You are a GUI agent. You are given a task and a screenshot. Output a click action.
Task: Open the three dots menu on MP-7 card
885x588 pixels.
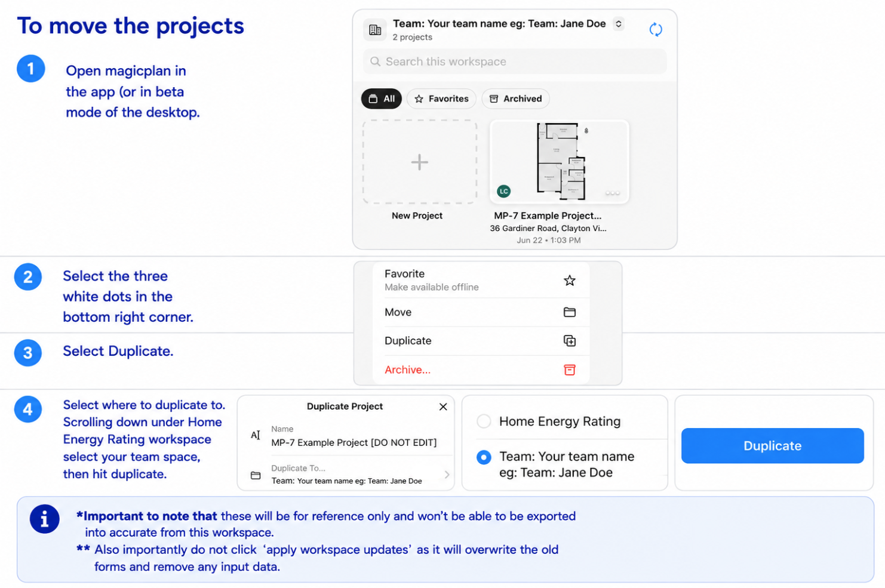point(613,193)
